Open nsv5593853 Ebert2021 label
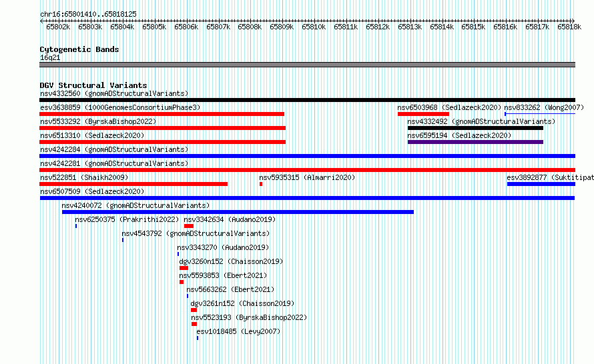The width and height of the screenshot is (594, 364). click(223, 275)
